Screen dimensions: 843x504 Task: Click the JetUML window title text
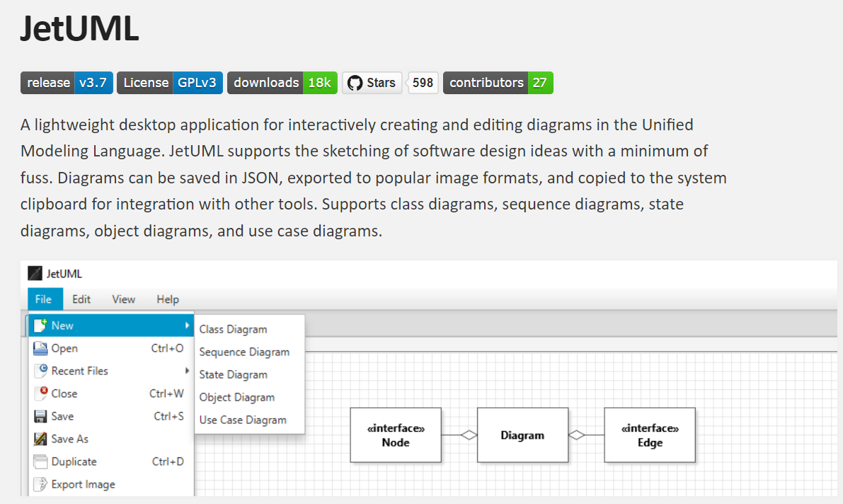click(x=64, y=274)
